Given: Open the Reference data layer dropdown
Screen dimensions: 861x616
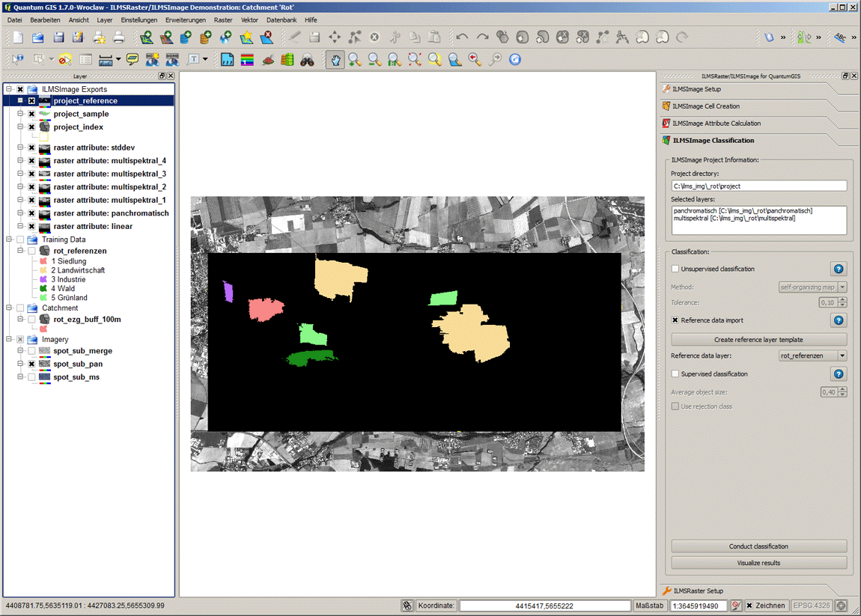Looking at the screenshot, I should (x=842, y=356).
